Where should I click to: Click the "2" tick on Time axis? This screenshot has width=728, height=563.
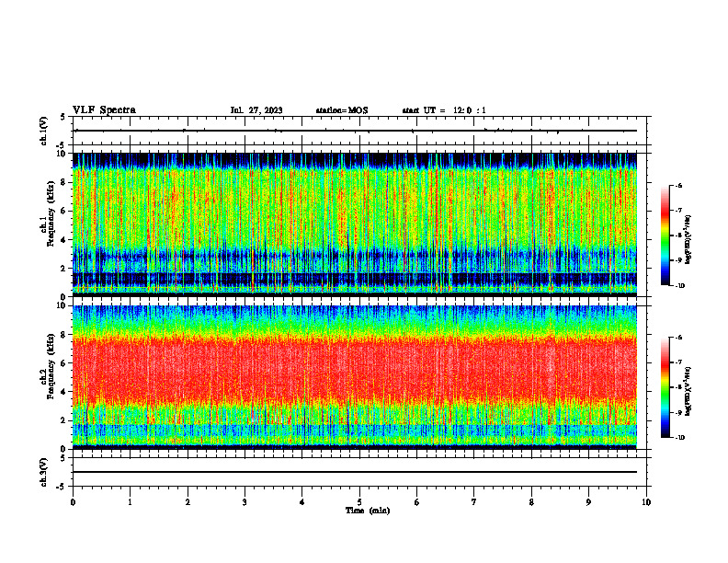(x=188, y=502)
